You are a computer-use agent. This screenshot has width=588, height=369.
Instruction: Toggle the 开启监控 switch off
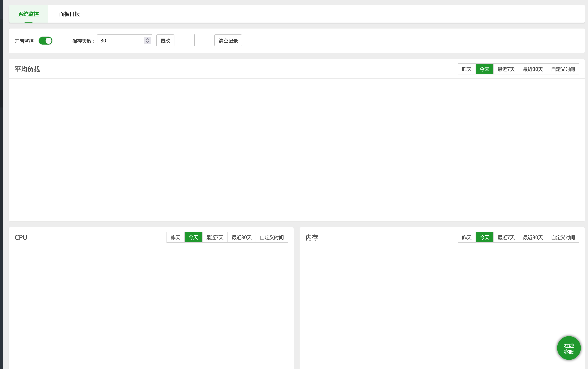(x=45, y=41)
